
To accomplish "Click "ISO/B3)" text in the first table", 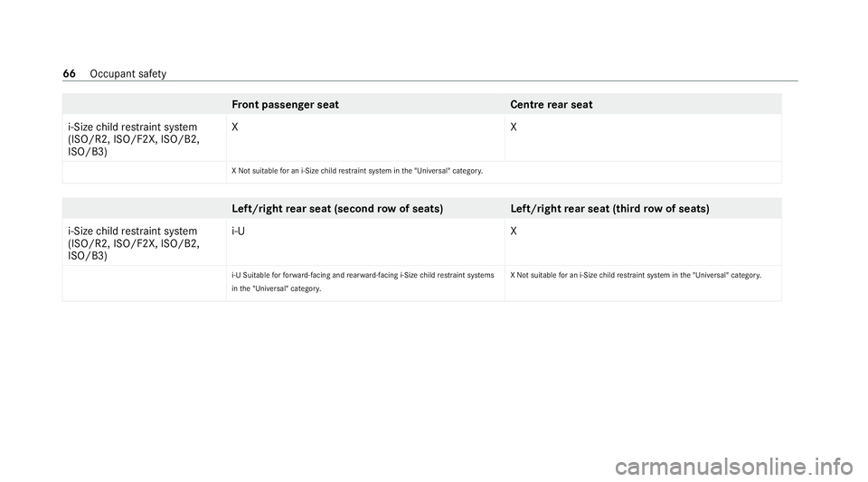I will (x=88, y=152).
